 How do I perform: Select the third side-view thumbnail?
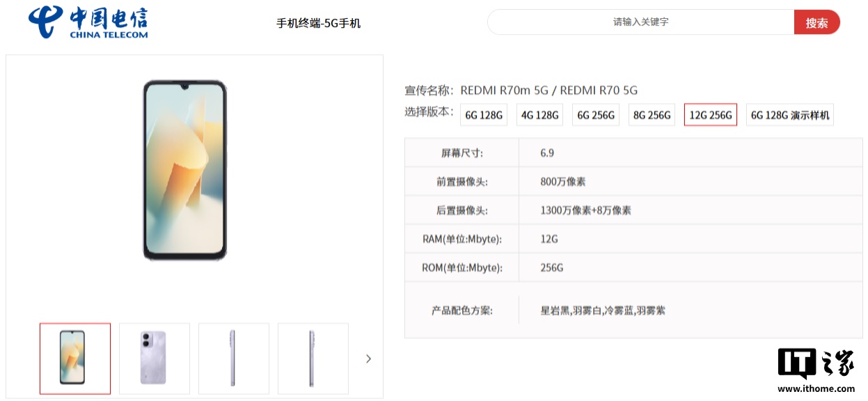[x=233, y=359]
